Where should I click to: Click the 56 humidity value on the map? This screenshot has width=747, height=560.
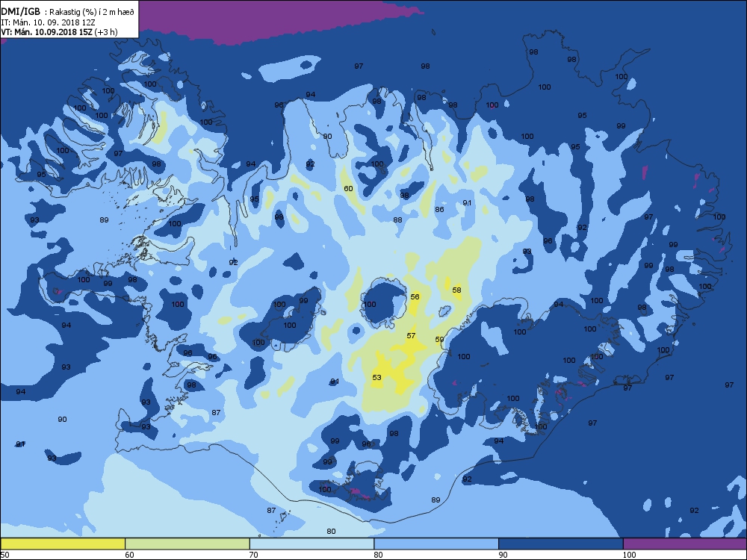[415, 296]
